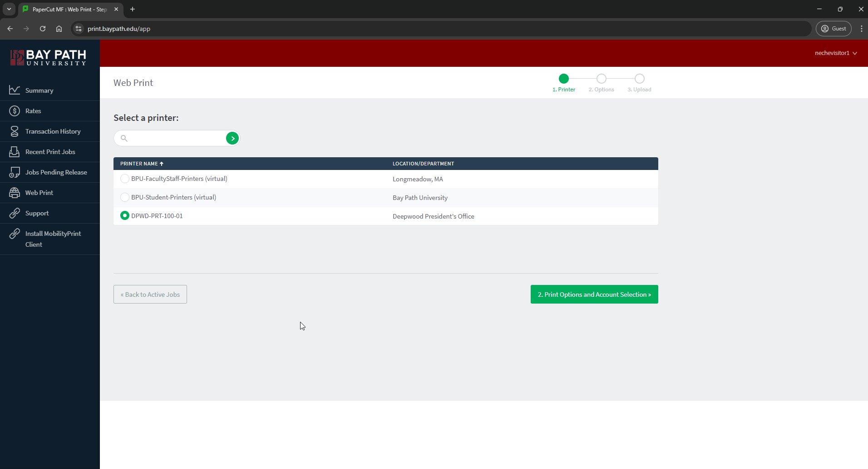Viewport: 868px width, 469px height.
Task: Click the browser forward arrow
Action: click(x=26, y=29)
